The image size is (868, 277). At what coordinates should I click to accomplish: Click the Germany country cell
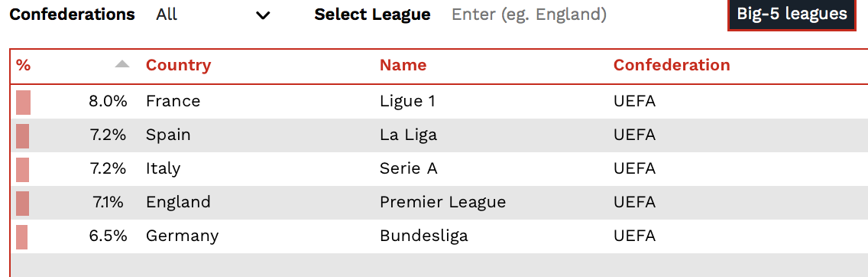182,236
